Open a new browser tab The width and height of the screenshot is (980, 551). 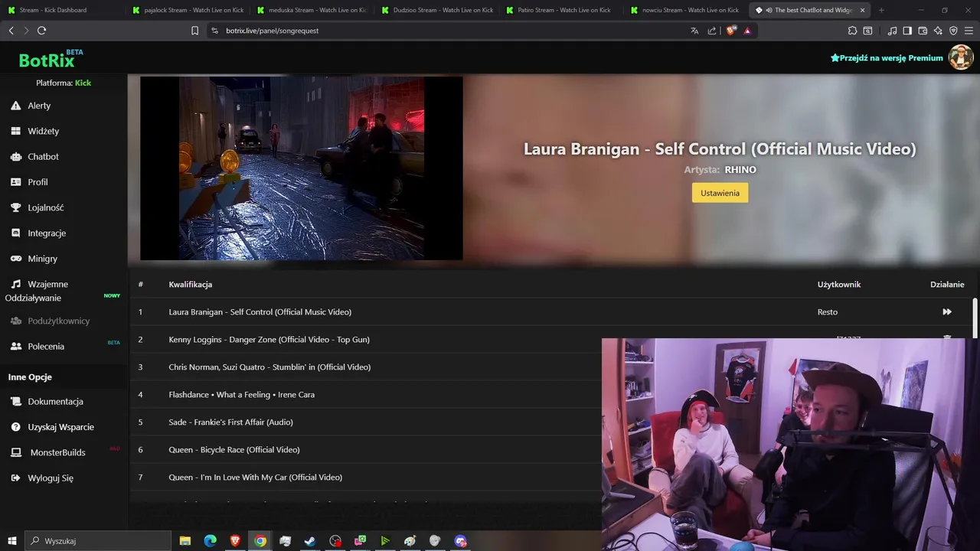881,10
